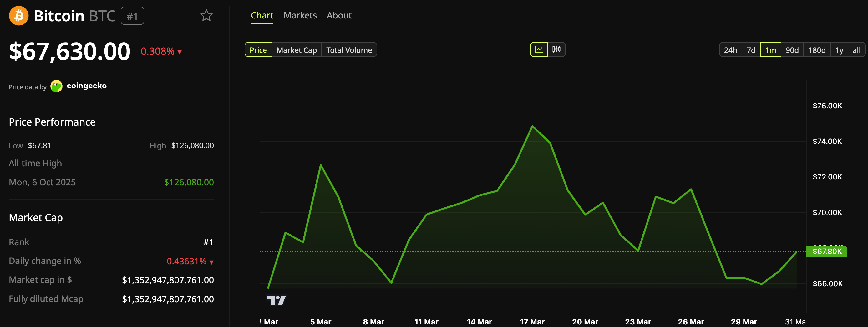Screen dimensions: 868x327
Task: Switch to the Markets tab
Action: [300, 15]
